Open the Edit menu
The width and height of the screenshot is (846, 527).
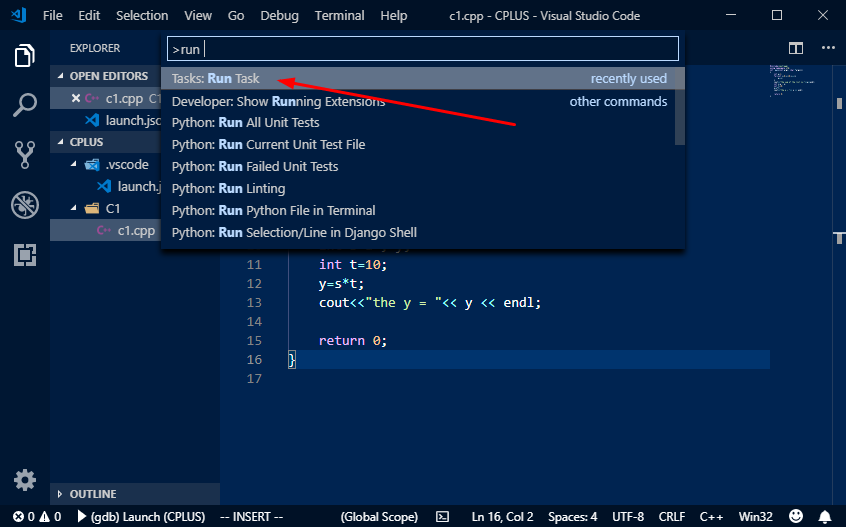pyautogui.click(x=89, y=16)
